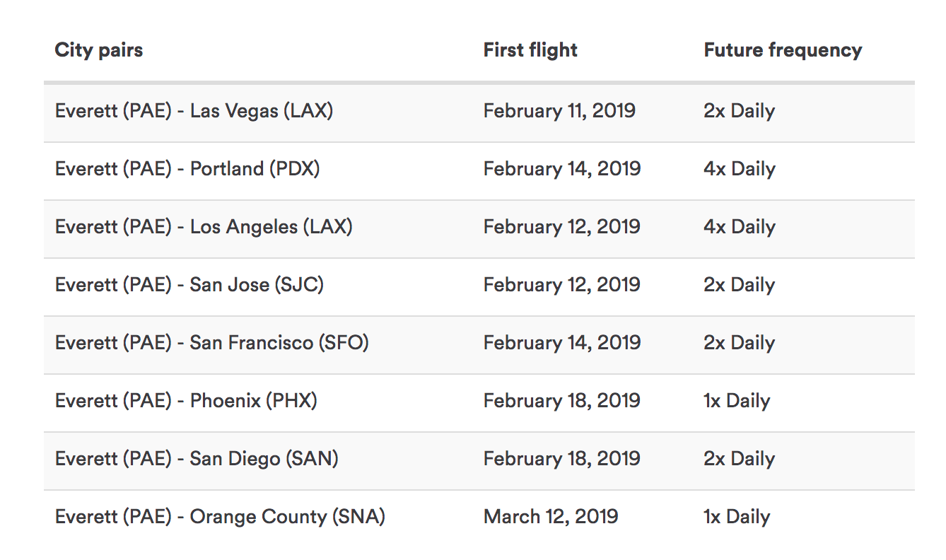The image size is (946, 560).
Task: Select the San Jose row's February 12 date
Action: click(x=562, y=285)
